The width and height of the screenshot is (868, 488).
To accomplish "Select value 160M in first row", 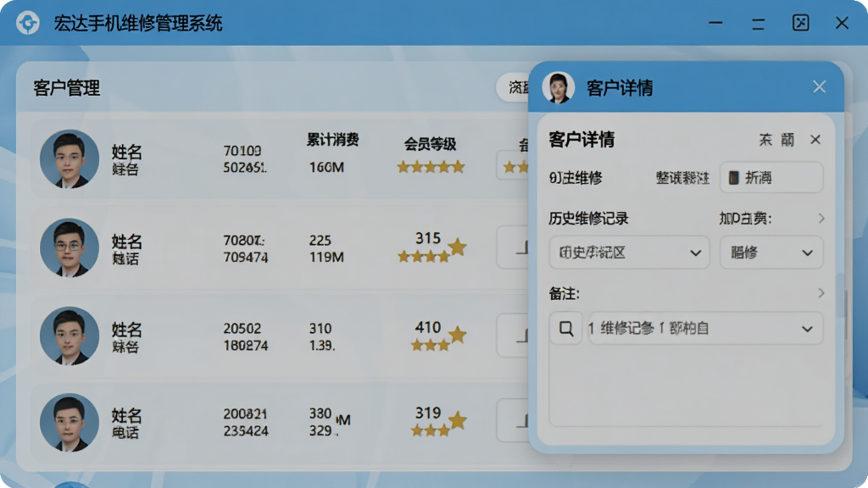I will pyautogui.click(x=326, y=167).
